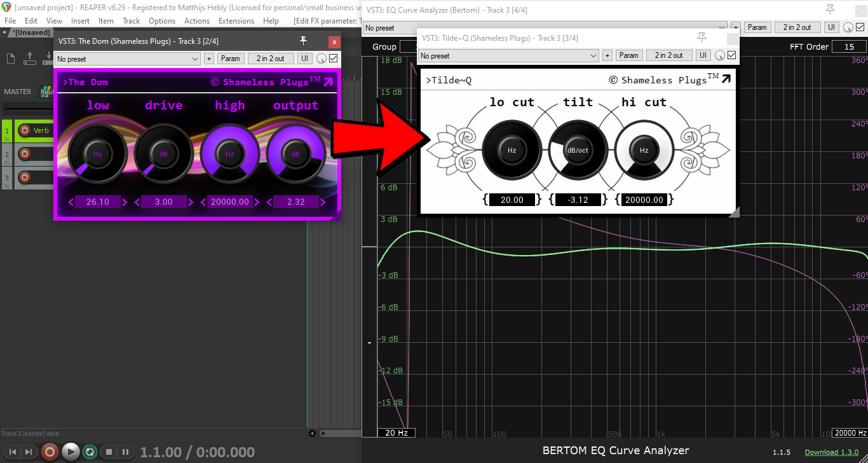Click Tilde~Q tilt value field -3.12
The height and width of the screenshot is (463, 868).
[578, 200]
